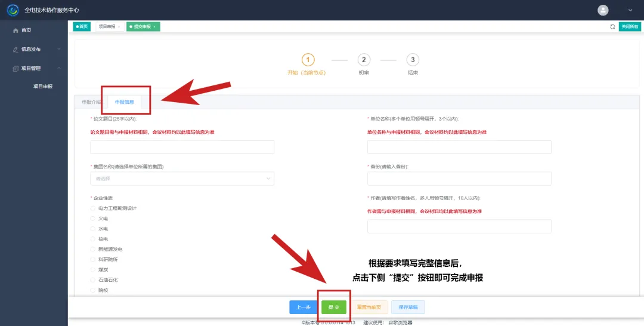The width and height of the screenshot is (644, 326).
Task: Click the 项目管理 document icon
Action: [x=16, y=69]
